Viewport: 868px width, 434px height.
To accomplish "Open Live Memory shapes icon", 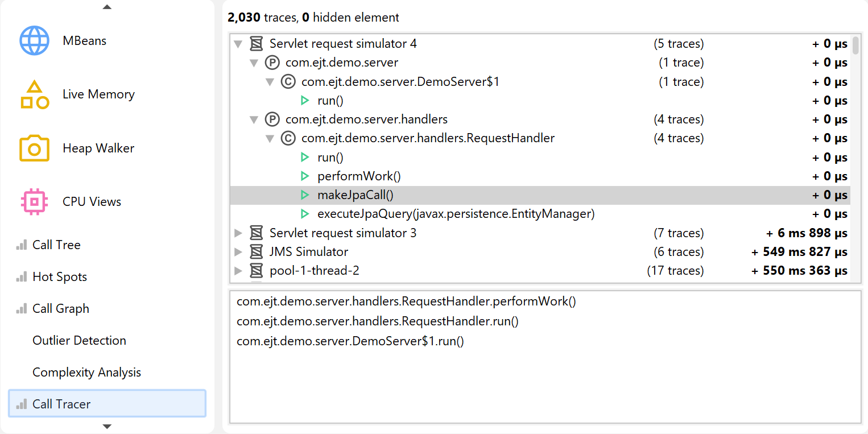I will (35, 94).
